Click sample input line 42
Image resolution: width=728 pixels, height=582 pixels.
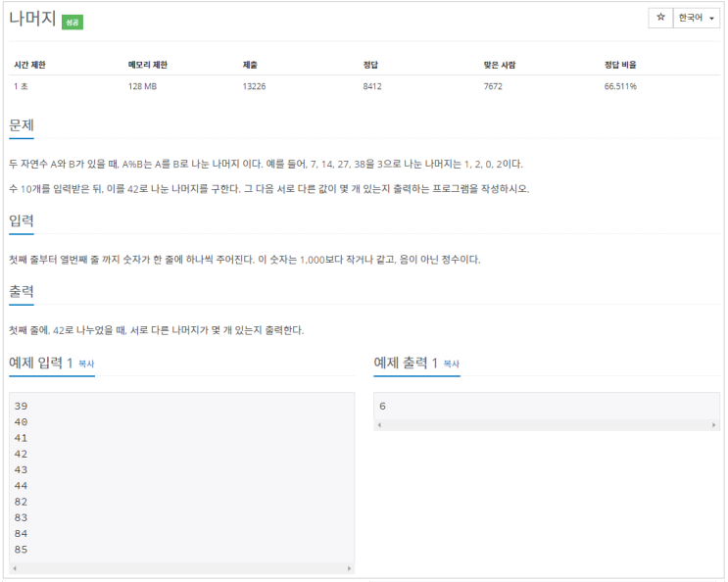point(21,454)
